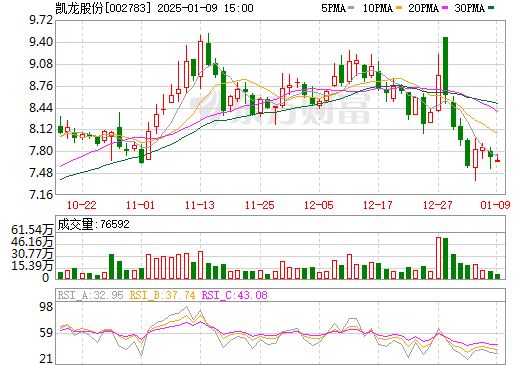520x365 pixels.
Task: Click the 11-01 date label
Action: coord(140,205)
